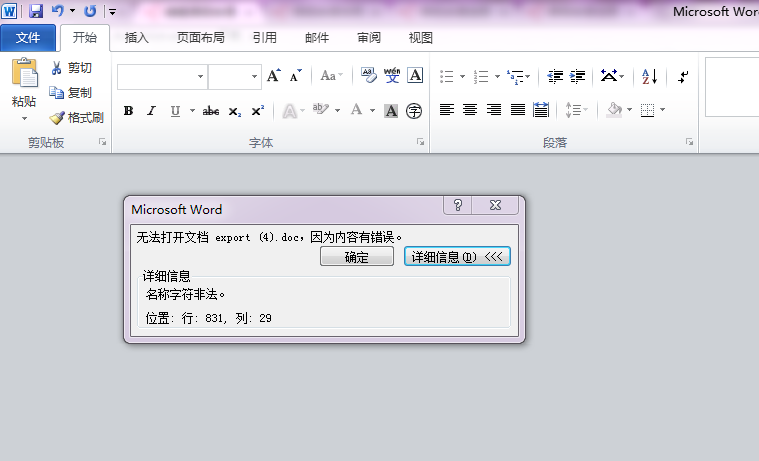This screenshot has height=461, width=759.
Task: Click the Save icon in quick access toolbar
Action: coord(36,11)
